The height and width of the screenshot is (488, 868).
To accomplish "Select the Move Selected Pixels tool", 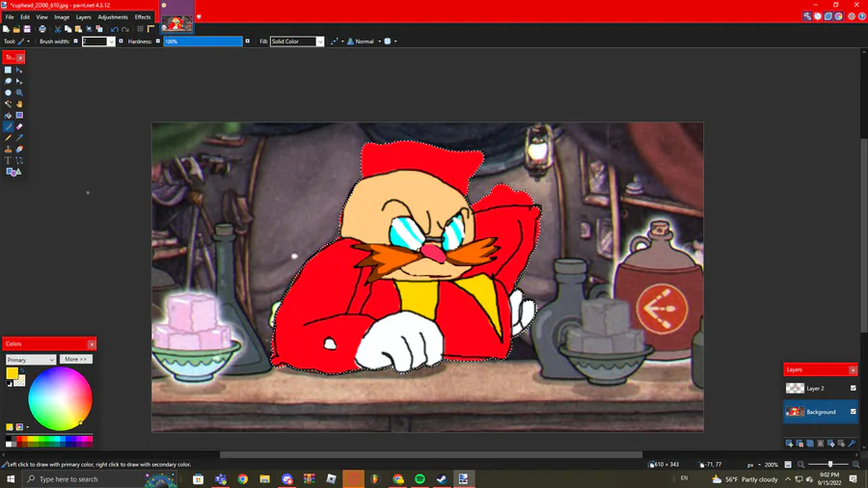I will pyautogui.click(x=19, y=70).
